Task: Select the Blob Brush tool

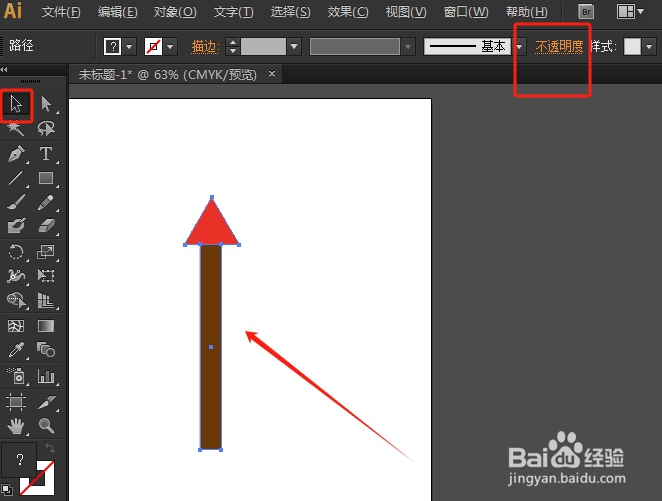Action: [16, 226]
